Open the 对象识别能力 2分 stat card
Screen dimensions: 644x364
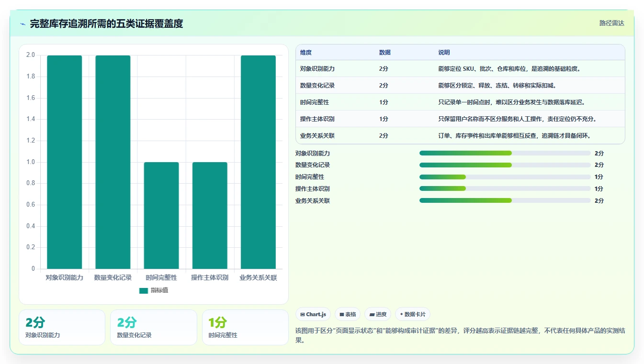click(x=62, y=327)
